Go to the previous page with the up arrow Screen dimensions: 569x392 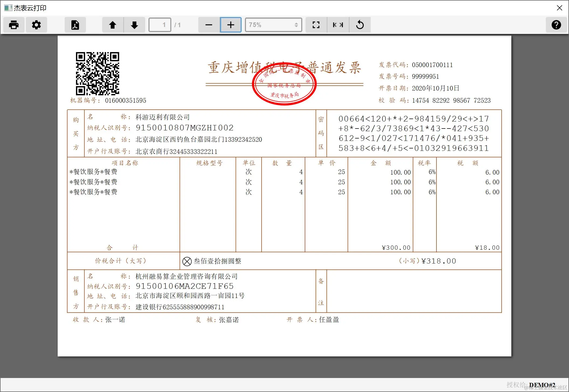point(113,25)
